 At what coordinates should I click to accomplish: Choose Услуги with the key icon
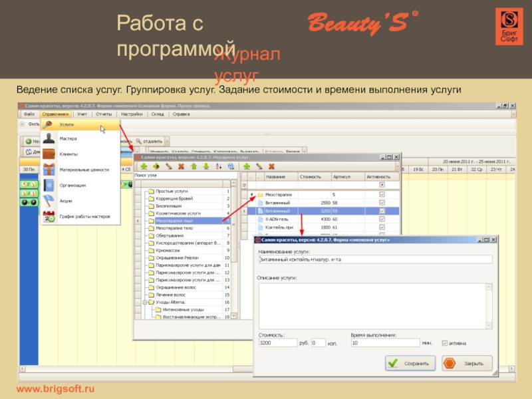(x=80, y=124)
